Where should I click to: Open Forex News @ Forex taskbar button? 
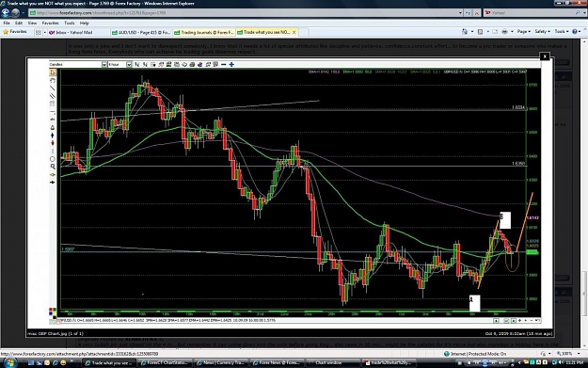(x=278, y=362)
